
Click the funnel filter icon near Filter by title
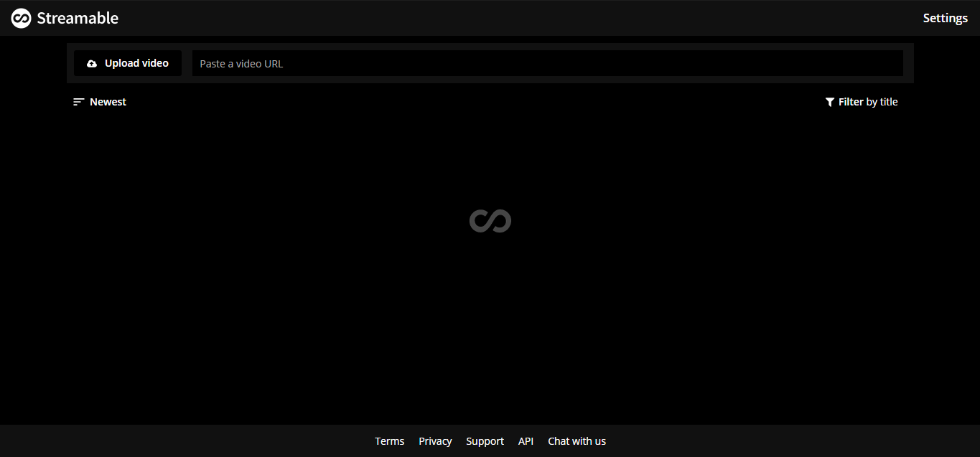[x=830, y=101]
